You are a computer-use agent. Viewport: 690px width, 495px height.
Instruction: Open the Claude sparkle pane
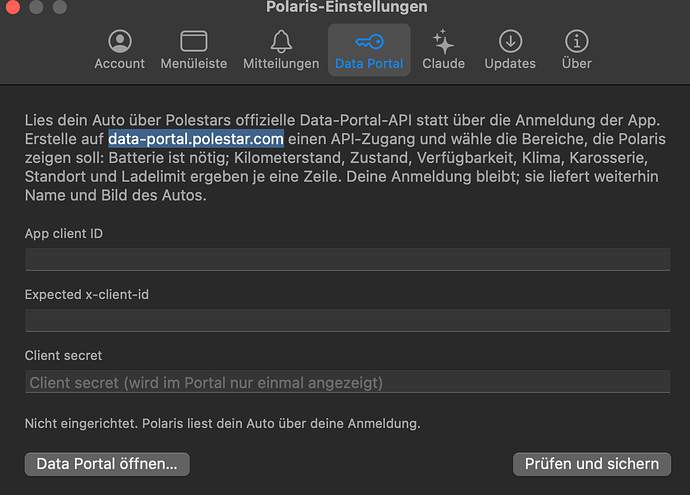(x=444, y=50)
